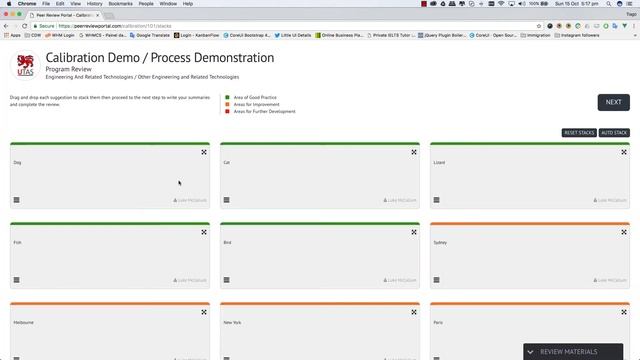Open the Apple menu
Image resolution: width=640 pixels, height=360 pixels.
[9, 4]
